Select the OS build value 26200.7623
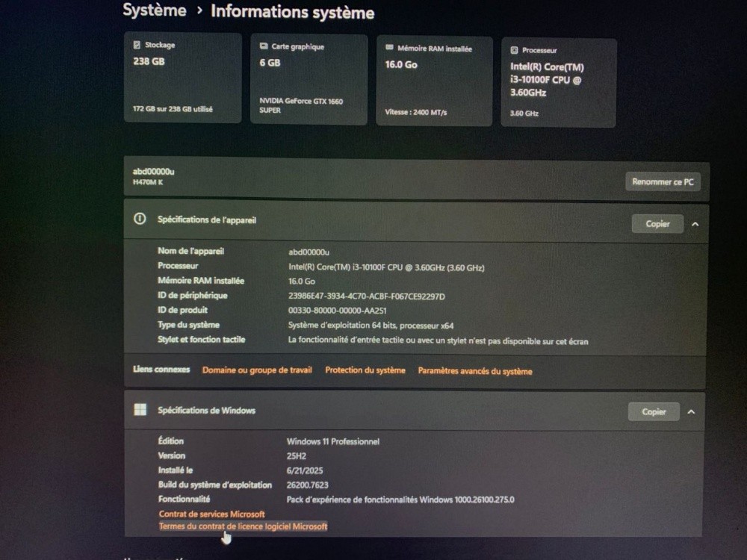Viewport: 747px width, 560px height. 307,485
